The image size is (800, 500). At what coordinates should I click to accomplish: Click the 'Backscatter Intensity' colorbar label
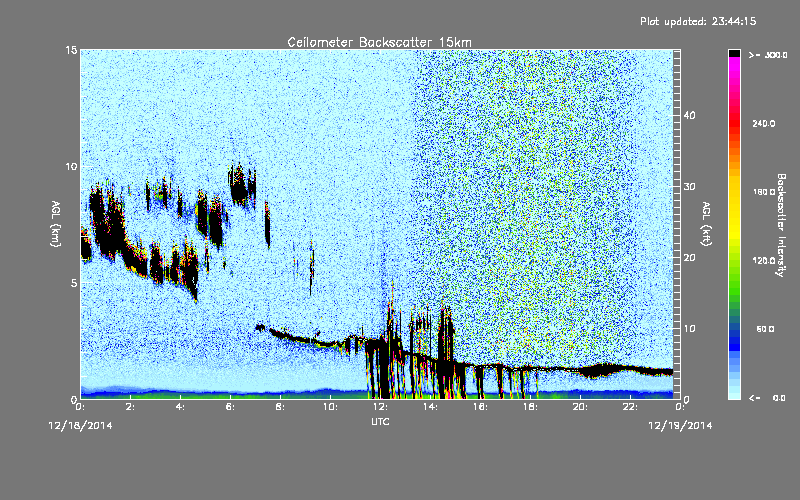(781, 225)
